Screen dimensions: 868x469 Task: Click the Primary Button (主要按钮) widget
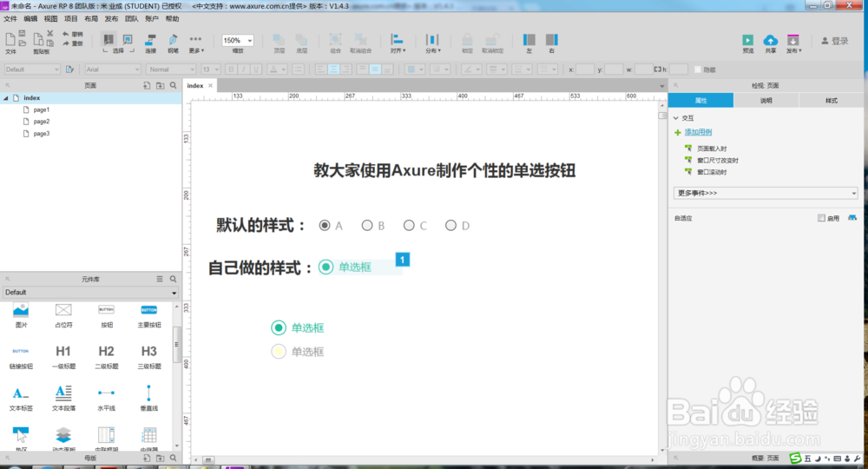149,315
